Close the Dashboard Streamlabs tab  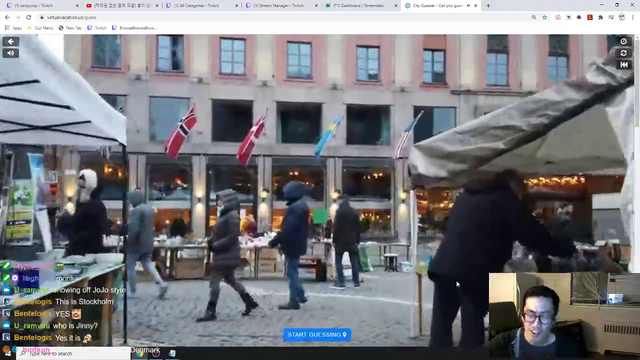pos(396,6)
